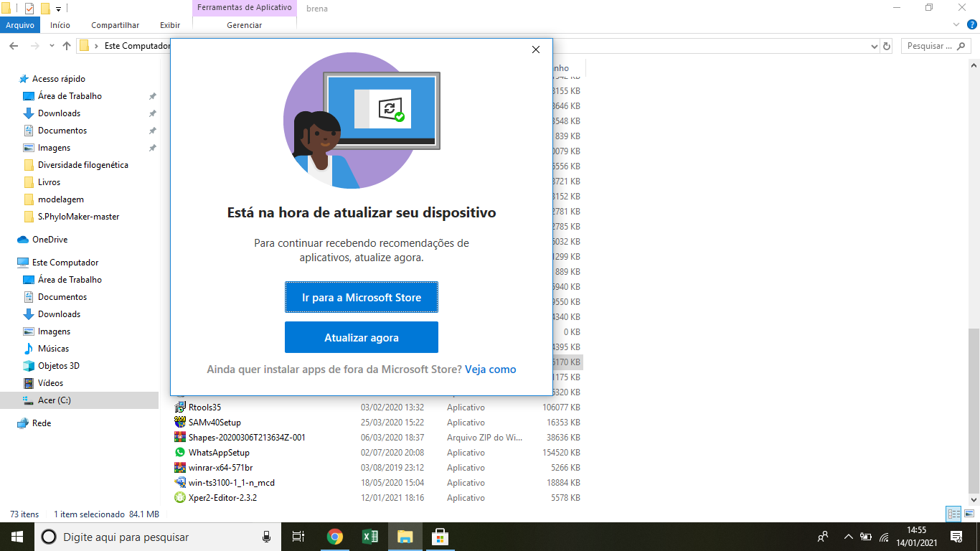Switch to the Início ribbon tab
Image resolution: width=980 pixels, height=551 pixels.
[x=60, y=25]
